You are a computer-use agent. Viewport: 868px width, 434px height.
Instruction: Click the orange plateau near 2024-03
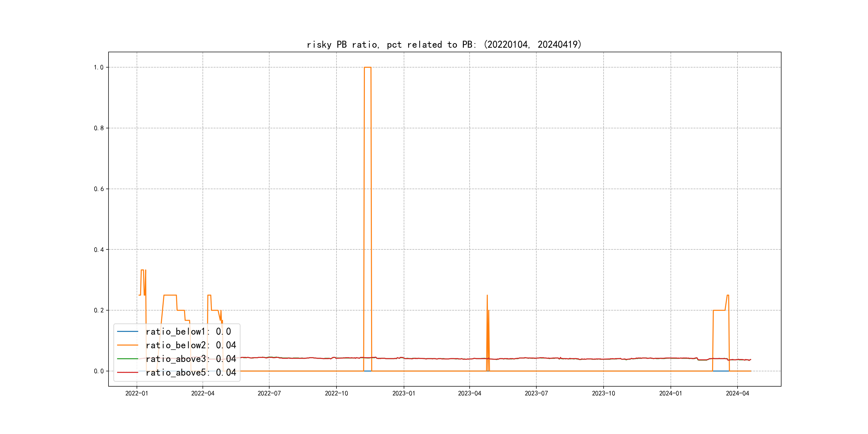coord(719,310)
